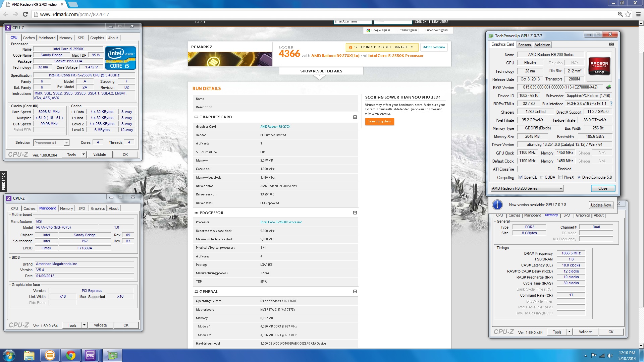
Task: Click OK in the Mainboard CPU-Z window
Action: click(x=126, y=325)
